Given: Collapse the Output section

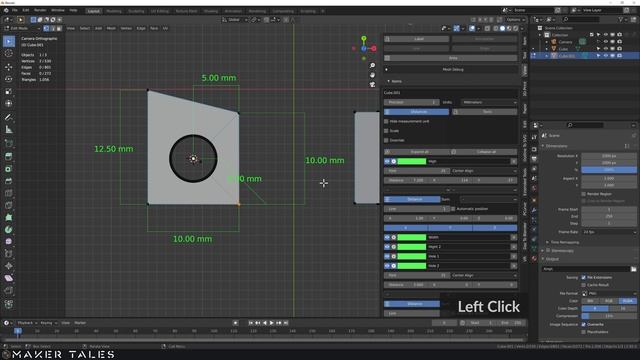Looking at the screenshot, I should point(543,259).
